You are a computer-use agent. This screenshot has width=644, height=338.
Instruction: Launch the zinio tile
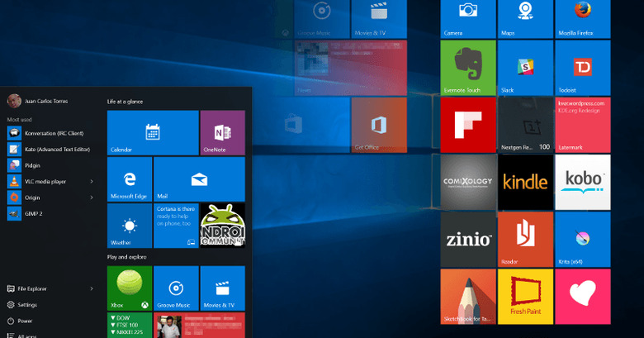point(468,240)
